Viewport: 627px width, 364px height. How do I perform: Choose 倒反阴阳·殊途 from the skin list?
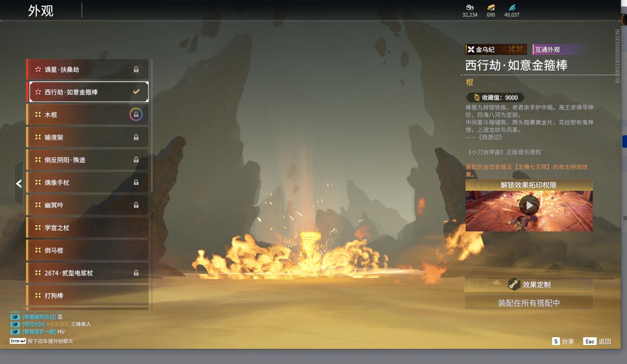point(87,160)
